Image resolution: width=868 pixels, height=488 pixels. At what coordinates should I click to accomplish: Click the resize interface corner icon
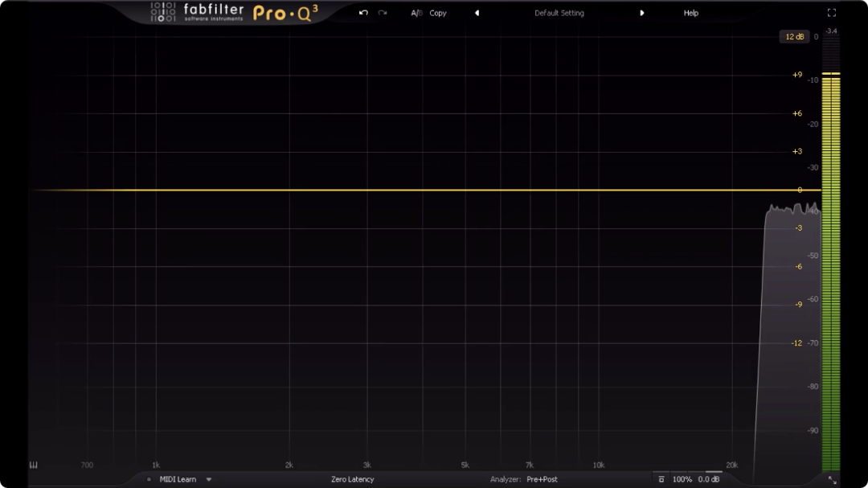(832, 480)
